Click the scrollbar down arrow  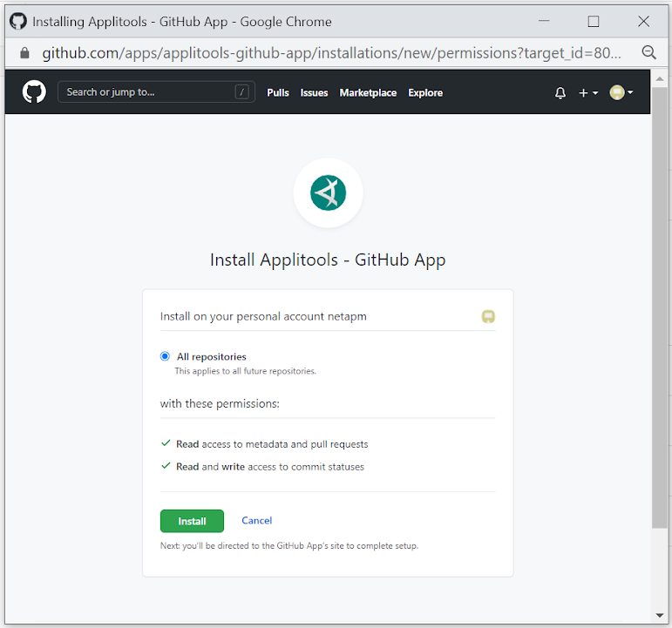coord(660,615)
